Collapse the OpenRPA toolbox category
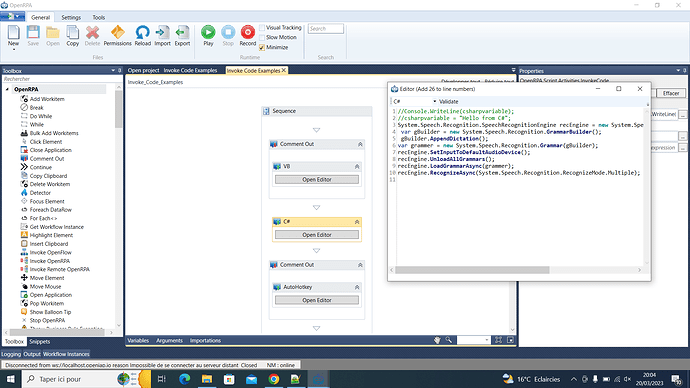Viewport: 690px width, 388px height. (7, 89)
